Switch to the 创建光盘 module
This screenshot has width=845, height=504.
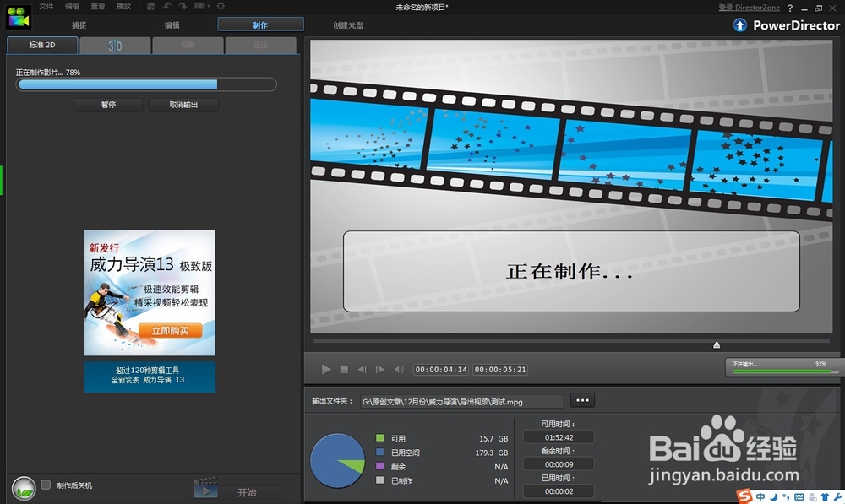348,24
